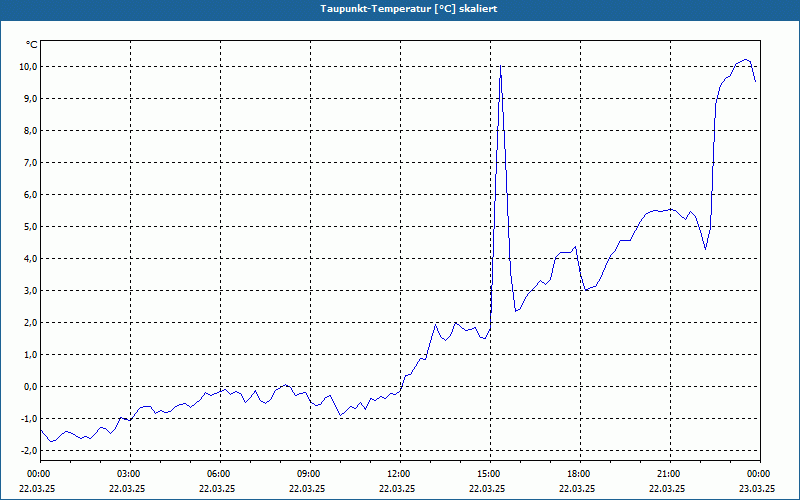
Task: Click the peak of the blue spike after 15:00
Action: tap(501, 66)
